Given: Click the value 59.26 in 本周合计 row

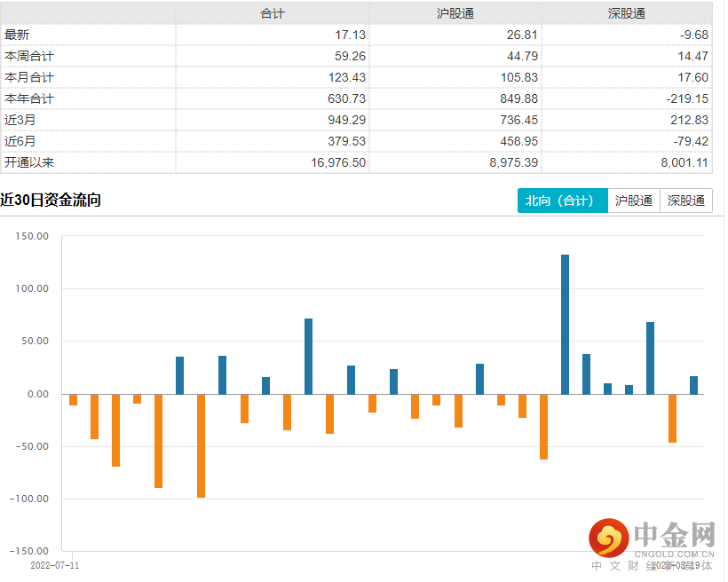Looking at the screenshot, I should click(350, 56).
